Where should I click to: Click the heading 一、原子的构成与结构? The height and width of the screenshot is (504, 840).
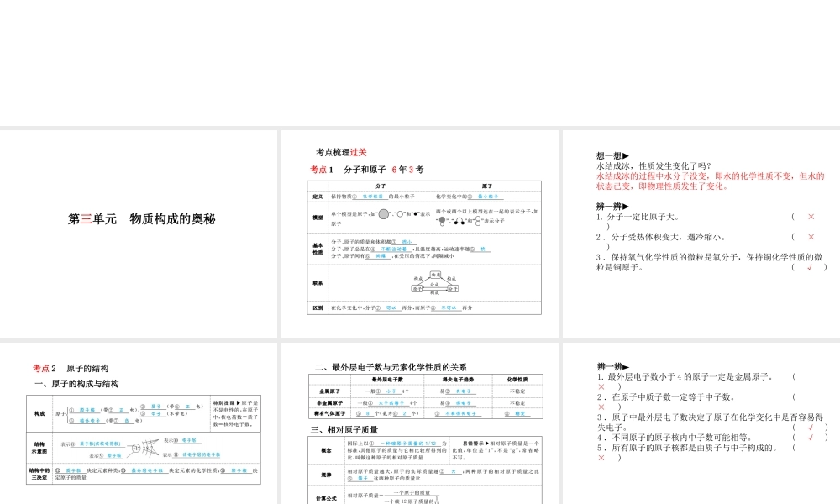[76, 384]
